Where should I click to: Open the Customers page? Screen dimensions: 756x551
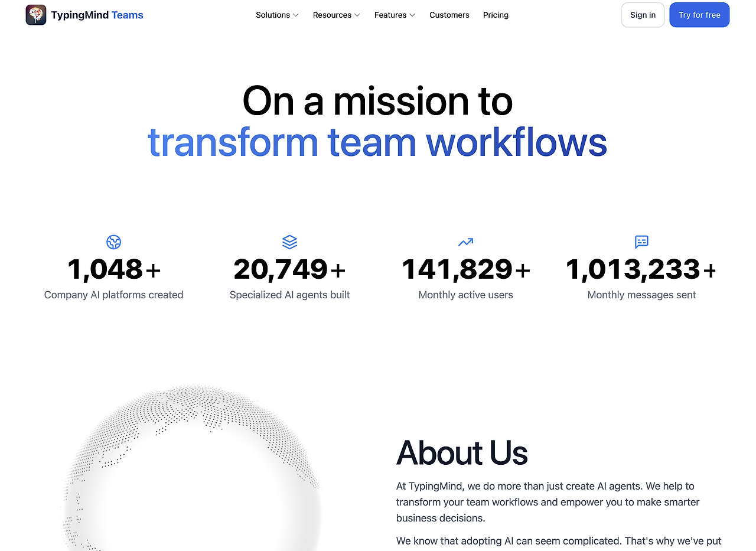pos(449,15)
